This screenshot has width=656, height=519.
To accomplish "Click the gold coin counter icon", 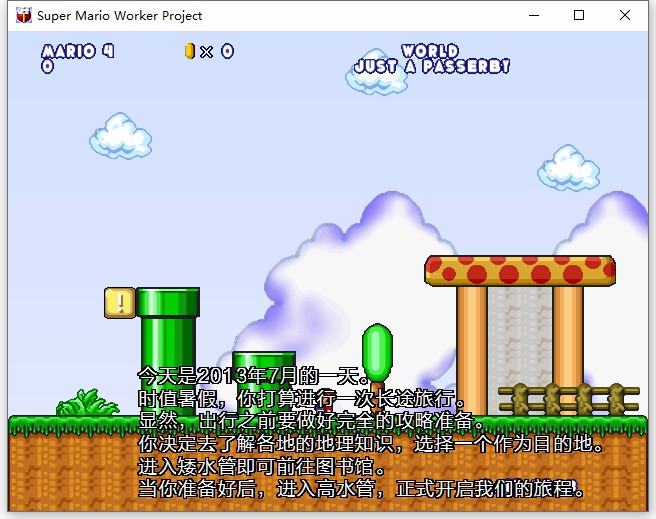I will click(x=190, y=51).
